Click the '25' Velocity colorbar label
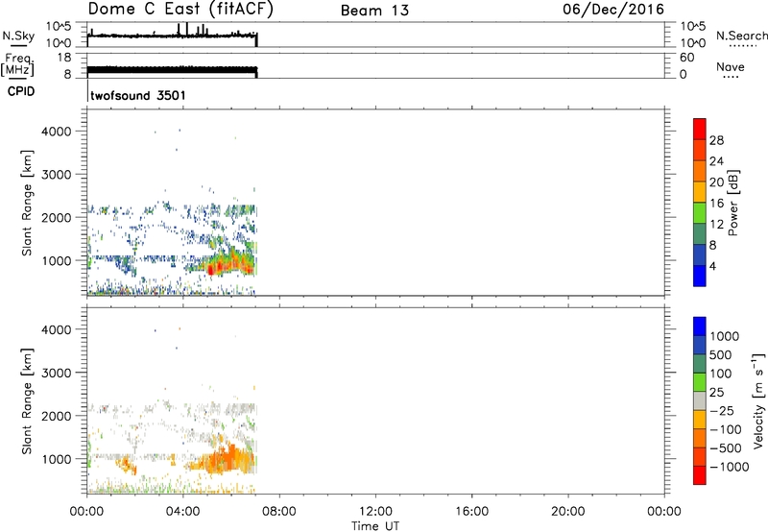 pyautogui.click(x=716, y=393)
